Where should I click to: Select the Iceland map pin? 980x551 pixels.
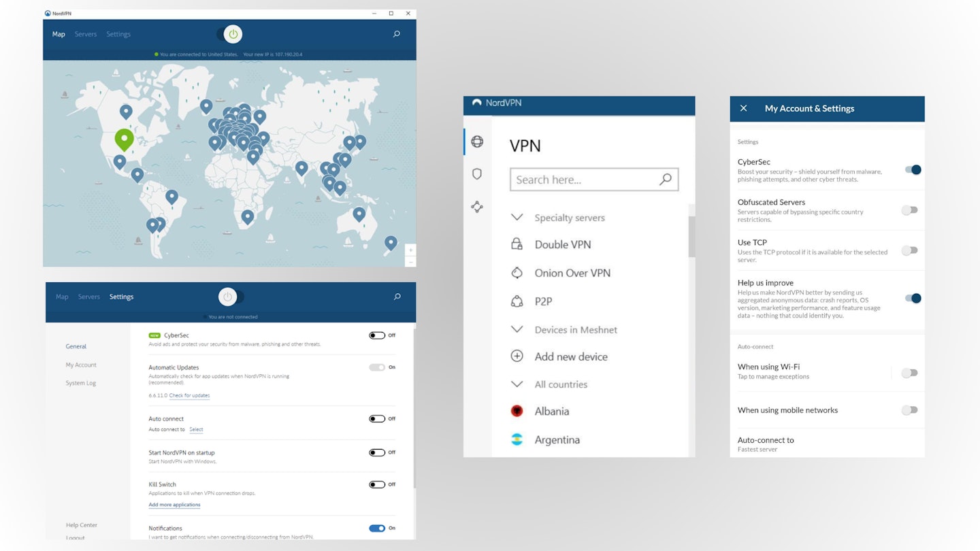pyautogui.click(x=206, y=106)
